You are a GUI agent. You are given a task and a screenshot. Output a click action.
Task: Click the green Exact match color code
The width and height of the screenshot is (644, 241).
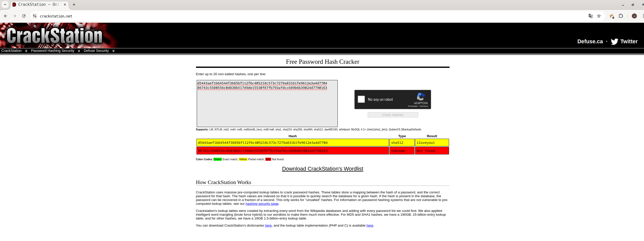coord(217,159)
